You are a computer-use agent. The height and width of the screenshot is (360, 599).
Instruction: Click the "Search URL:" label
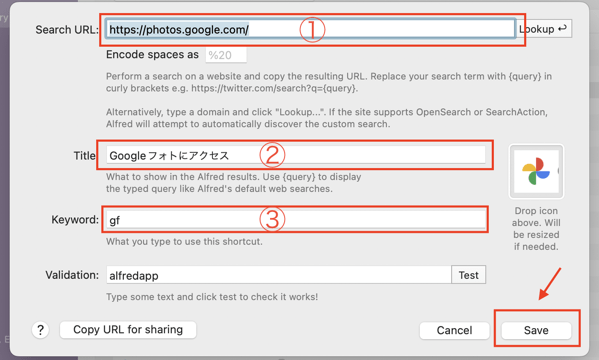pos(67,29)
